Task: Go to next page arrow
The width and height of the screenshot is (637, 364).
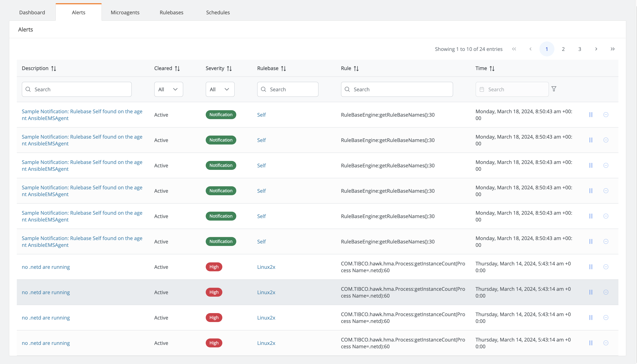Action: (596, 49)
